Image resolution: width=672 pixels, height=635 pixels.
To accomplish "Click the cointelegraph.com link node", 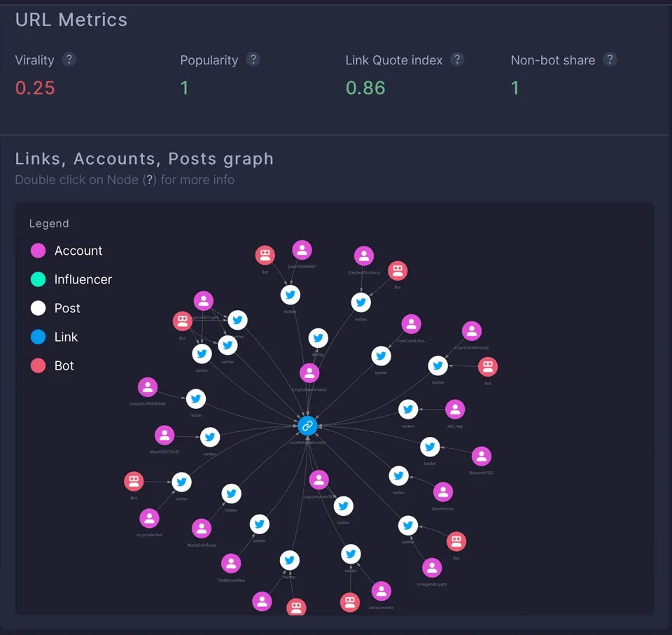I will 307,426.
